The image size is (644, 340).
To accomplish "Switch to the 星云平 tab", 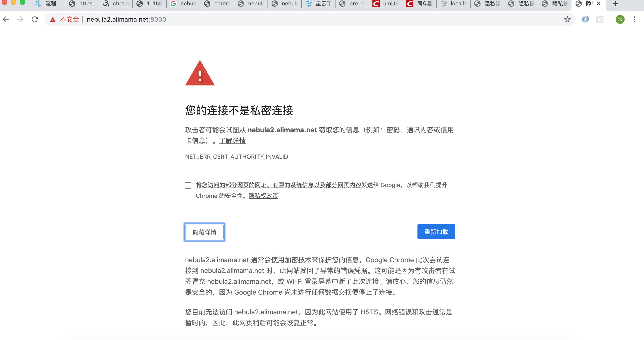I will [x=318, y=4].
